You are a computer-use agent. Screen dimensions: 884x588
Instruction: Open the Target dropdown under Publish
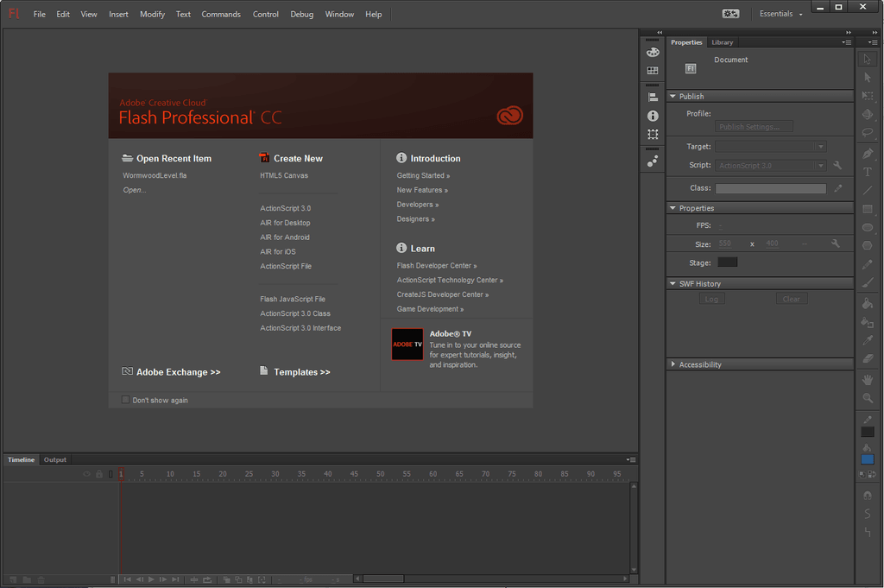pyautogui.click(x=820, y=146)
